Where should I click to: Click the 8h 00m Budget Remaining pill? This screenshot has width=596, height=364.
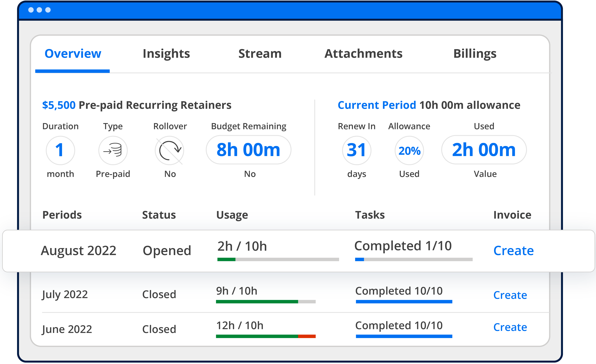tap(248, 150)
